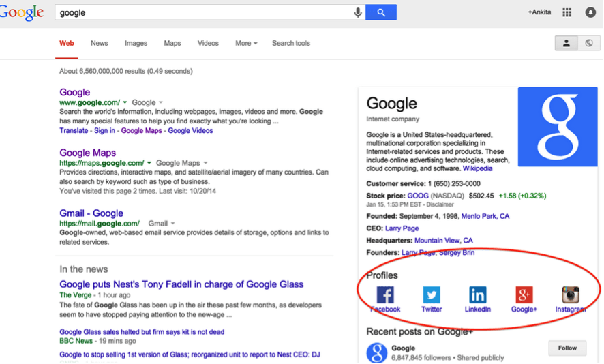Switch to personal results view
The height and width of the screenshot is (364, 604).
[566, 43]
